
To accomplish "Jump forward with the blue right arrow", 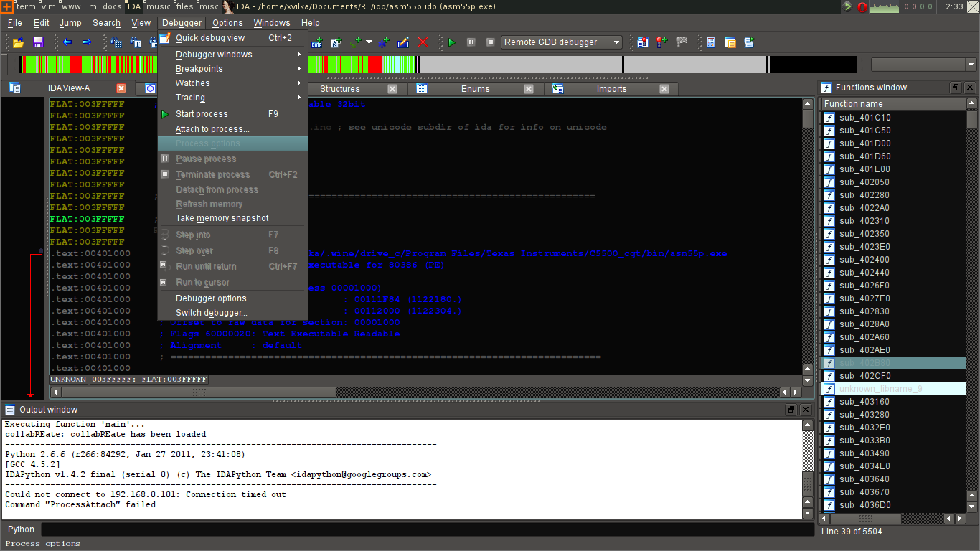I will click(87, 42).
